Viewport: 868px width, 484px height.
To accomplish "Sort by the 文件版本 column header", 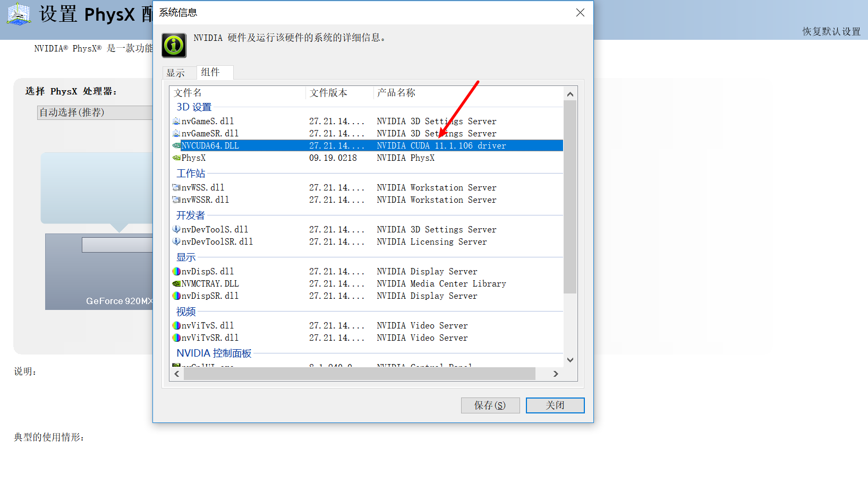I will tap(339, 93).
